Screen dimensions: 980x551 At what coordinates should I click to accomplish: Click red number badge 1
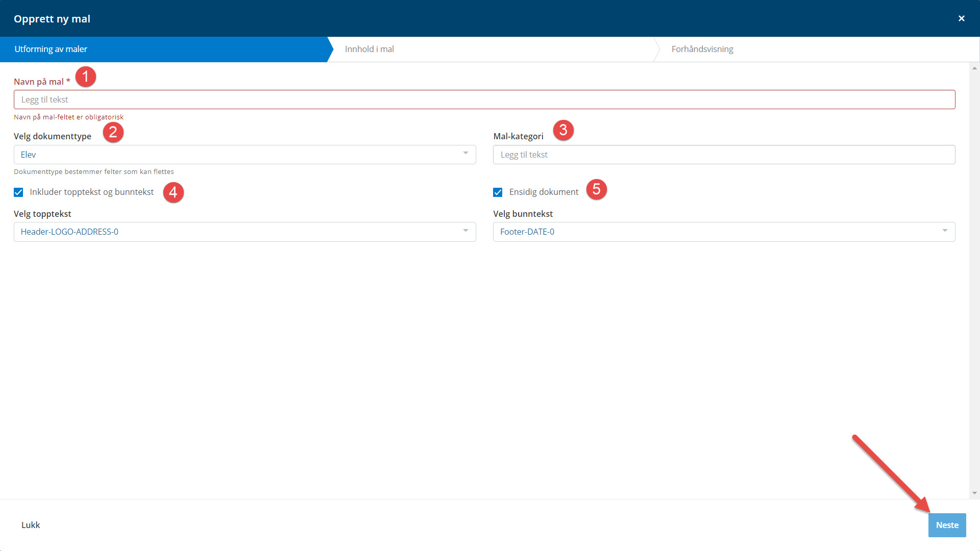coord(86,77)
